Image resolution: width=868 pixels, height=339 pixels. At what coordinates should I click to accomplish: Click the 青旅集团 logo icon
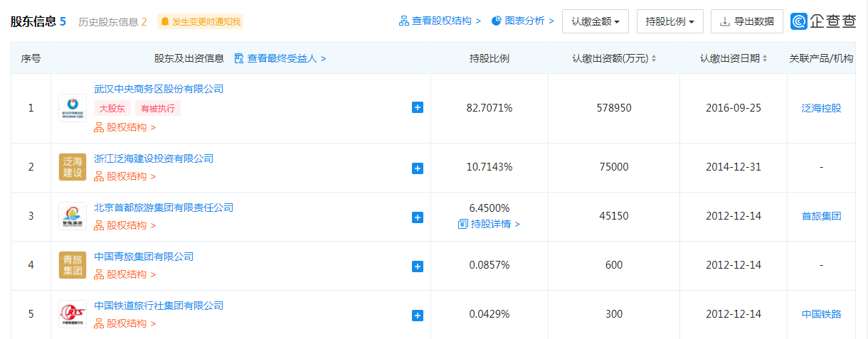(73, 265)
